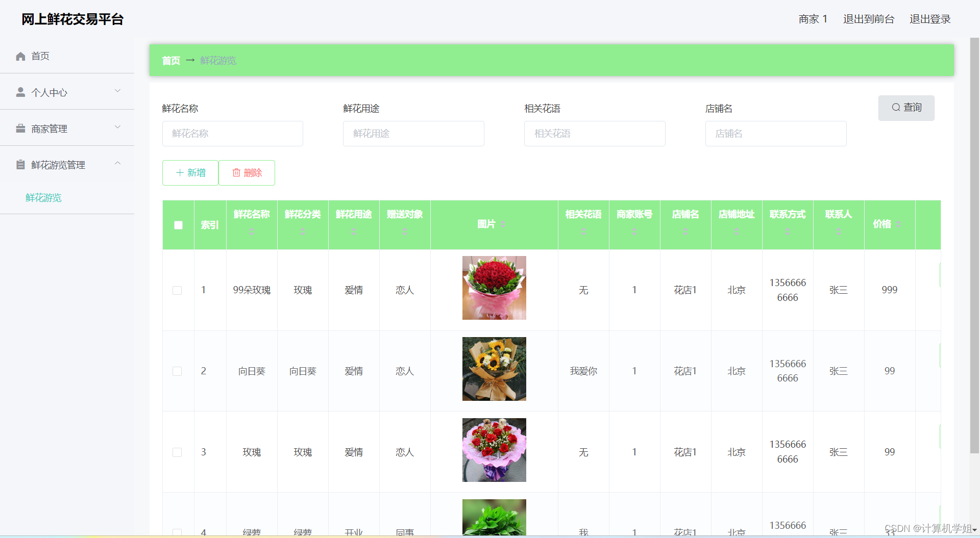The height and width of the screenshot is (538, 980).
Task: Focus the 店铺名 search input
Action: pyautogui.click(x=776, y=134)
